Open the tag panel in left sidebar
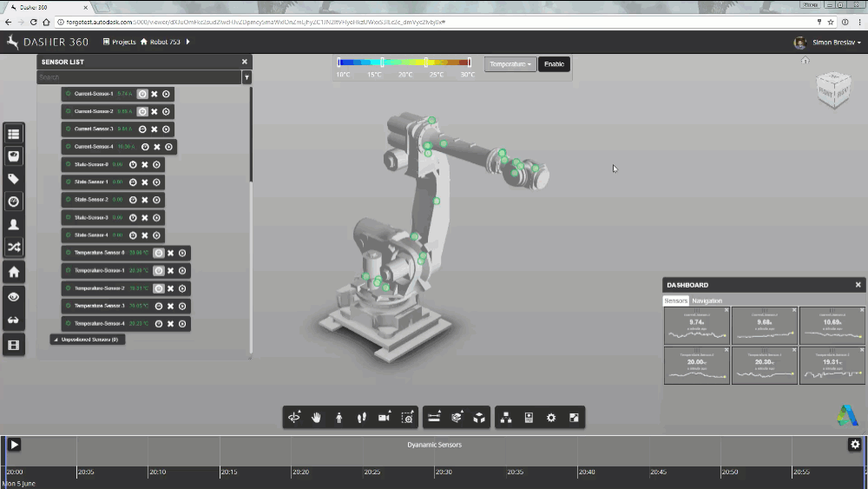Viewport: 868px width, 489px height. tap(14, 179)
